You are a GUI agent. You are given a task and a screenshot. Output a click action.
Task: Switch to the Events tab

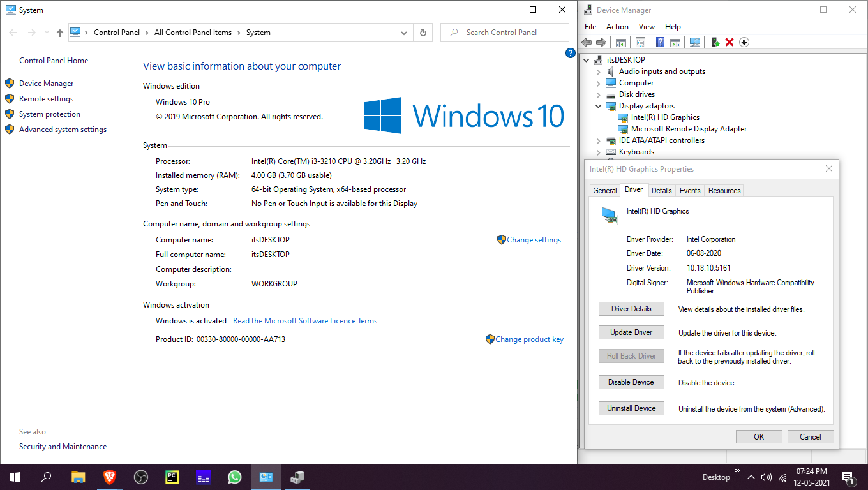click(x=690, y=191)
